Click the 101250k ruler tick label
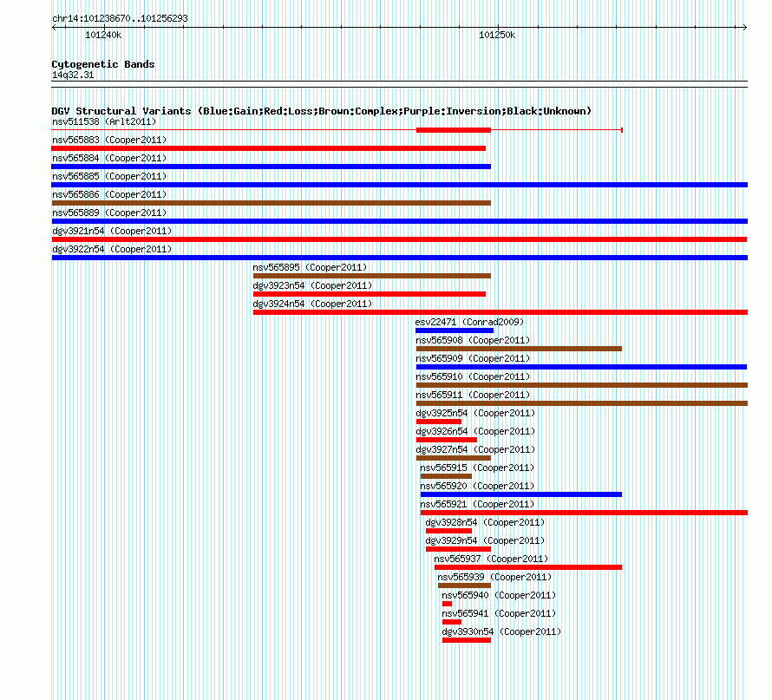This screenshot has width=772, height=700. 497,35
